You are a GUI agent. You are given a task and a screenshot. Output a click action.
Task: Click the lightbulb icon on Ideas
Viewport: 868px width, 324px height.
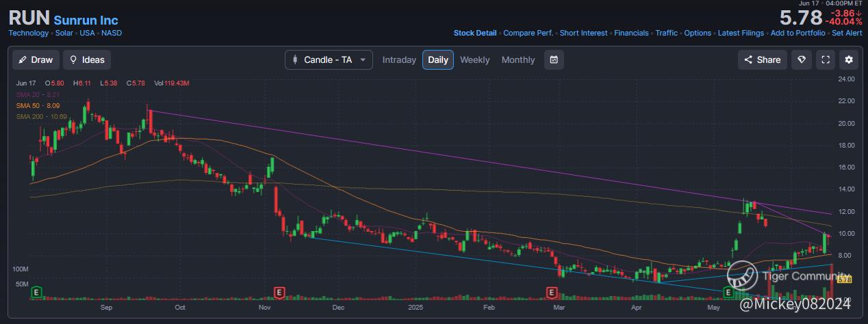click(73, 59)
